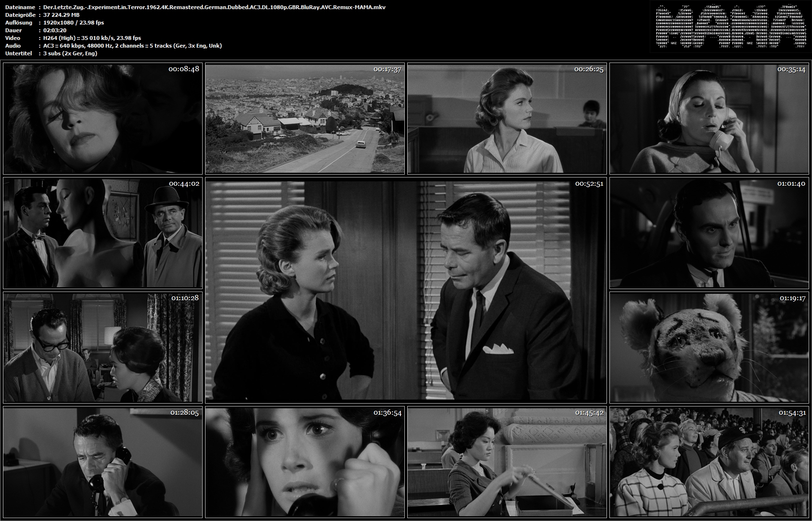Open the thumbnail timestamped 01:28:05

click(x=103, y=462)
